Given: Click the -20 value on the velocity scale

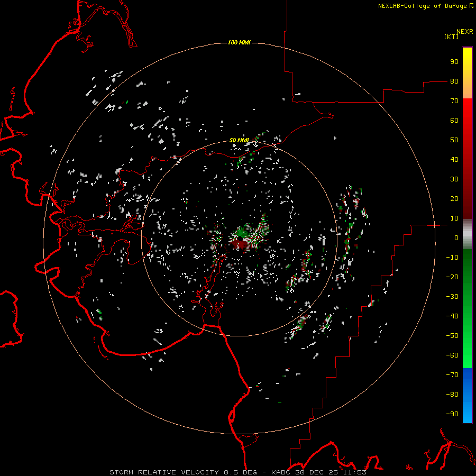Looking at the screenshot, I should tap(452, 277).
